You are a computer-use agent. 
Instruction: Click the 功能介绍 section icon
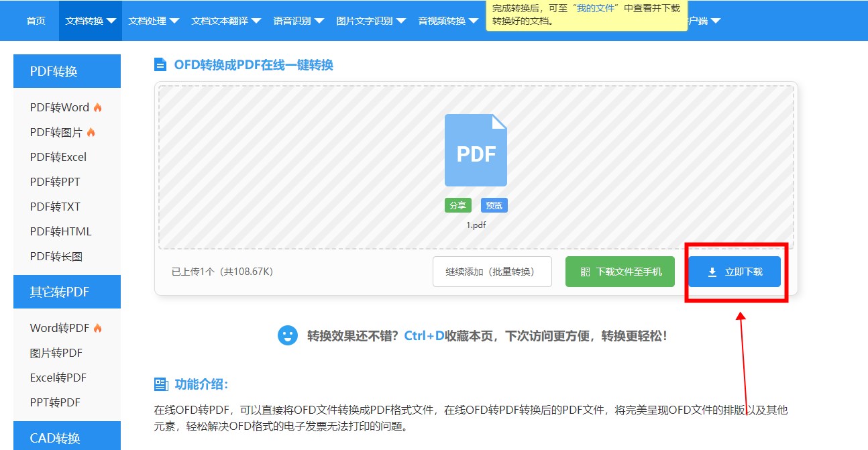coord(161,384)
